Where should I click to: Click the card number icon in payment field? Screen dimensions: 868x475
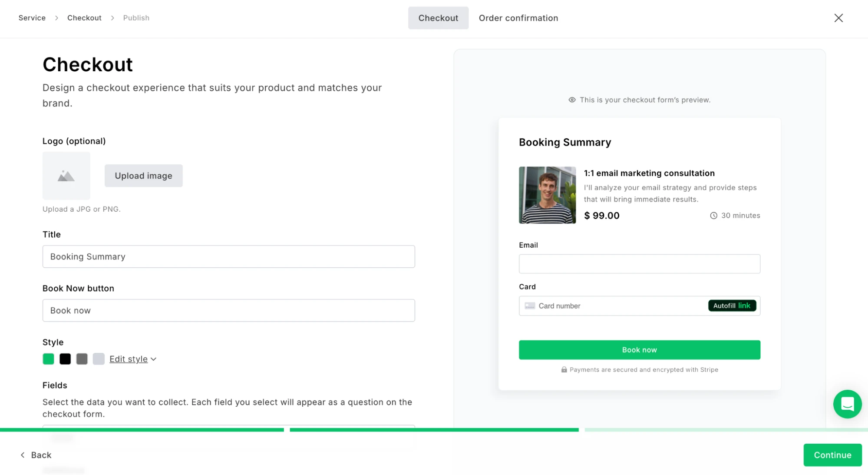click(x=530, y=306)
